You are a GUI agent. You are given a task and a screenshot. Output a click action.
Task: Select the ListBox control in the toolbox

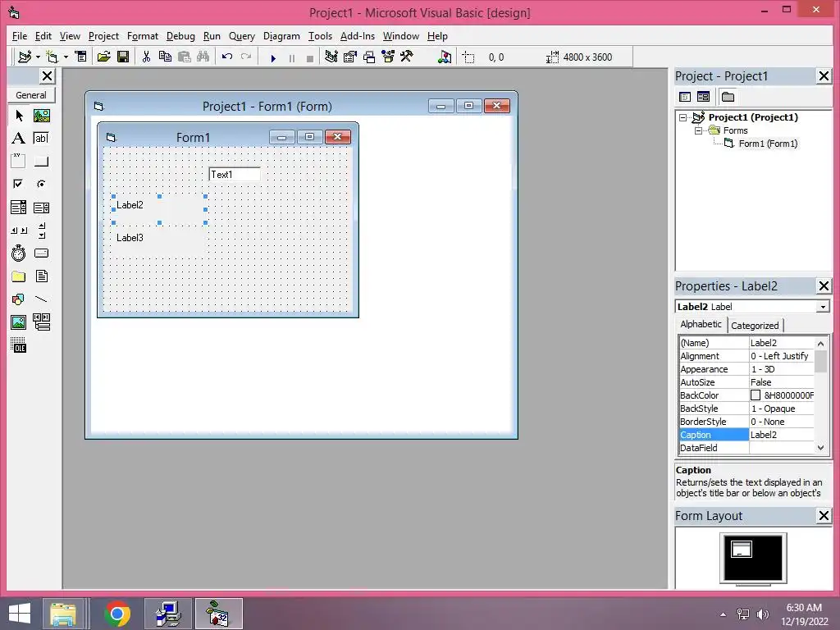tap(42, 208)
